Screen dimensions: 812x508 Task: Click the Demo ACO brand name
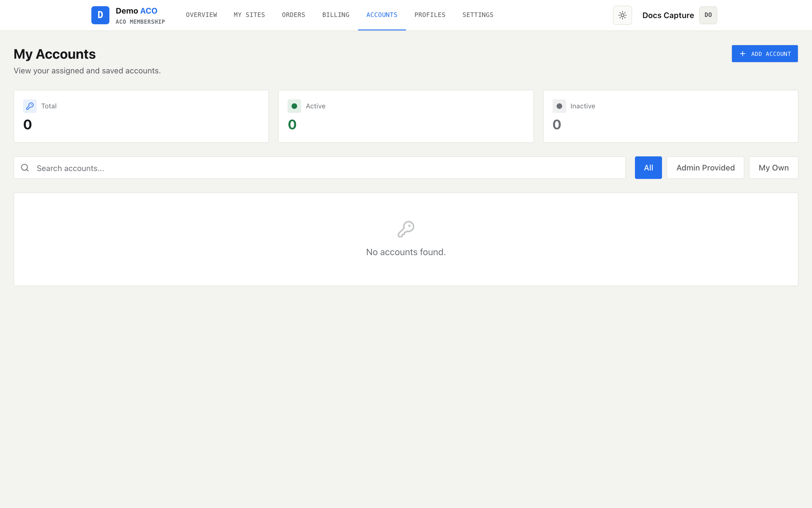(x=136, y=11)
